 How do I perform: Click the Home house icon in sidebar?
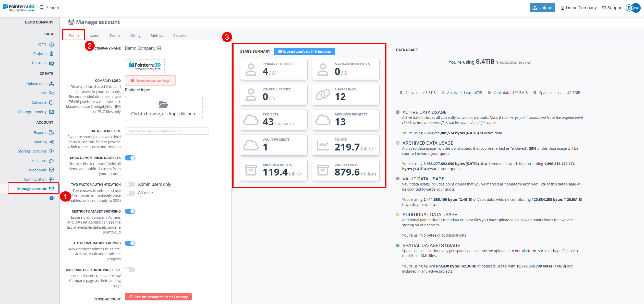point(52,44)
